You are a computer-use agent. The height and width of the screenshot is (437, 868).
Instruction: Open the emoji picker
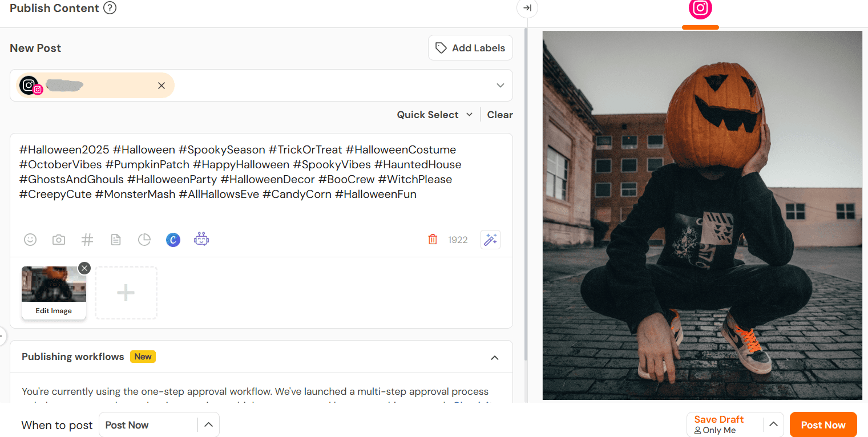click(30, 240)
